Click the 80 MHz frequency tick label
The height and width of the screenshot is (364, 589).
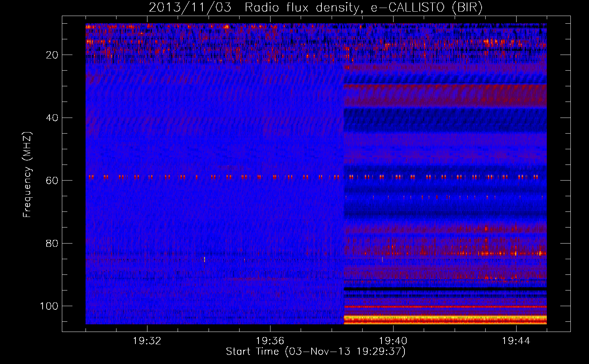(52, 244)
